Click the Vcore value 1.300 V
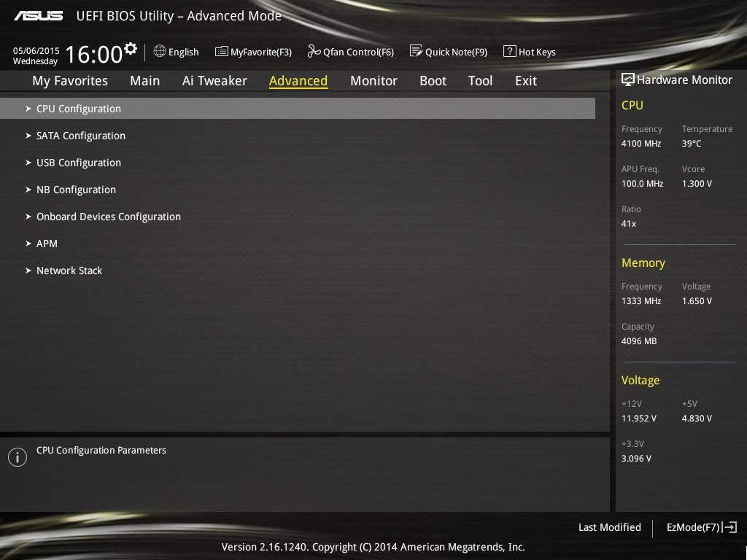The image size is (747, 560). (x=697, y=183)
